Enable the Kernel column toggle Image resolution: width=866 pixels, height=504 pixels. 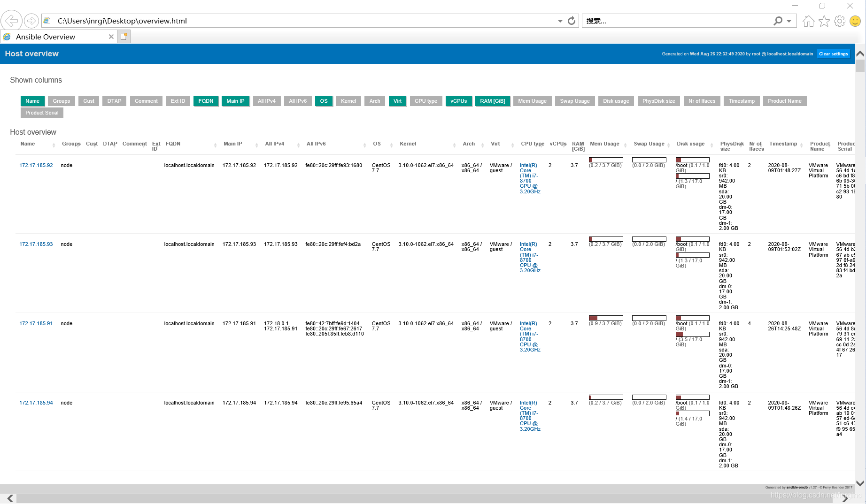pos(348,101)
